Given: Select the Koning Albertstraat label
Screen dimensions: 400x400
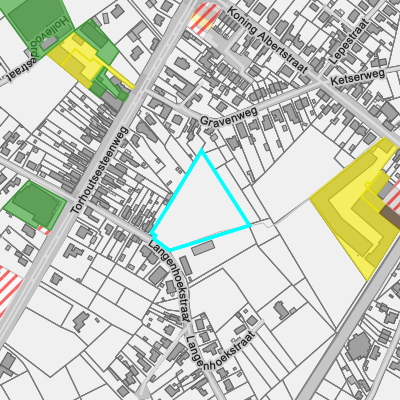Looking at the screenshot, I should pyautogui.click(x=267, y=39).
